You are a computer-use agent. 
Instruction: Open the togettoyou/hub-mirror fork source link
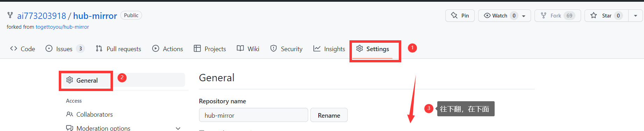(62, 27)
